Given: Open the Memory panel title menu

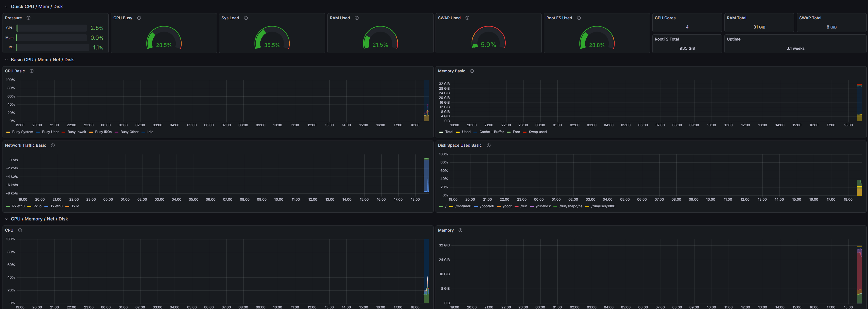Looking at the screenshot, I should coord(446,230).
